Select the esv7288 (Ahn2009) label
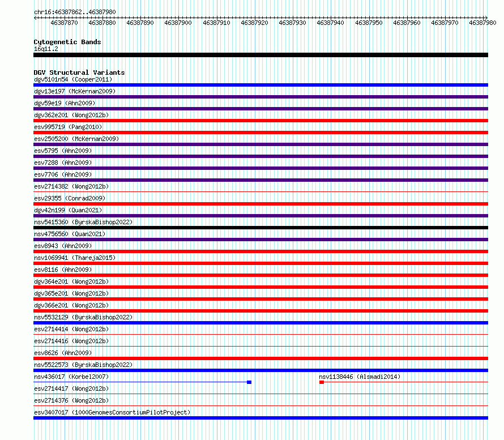Viewport: 504px width, 440px height. point(63,163)
